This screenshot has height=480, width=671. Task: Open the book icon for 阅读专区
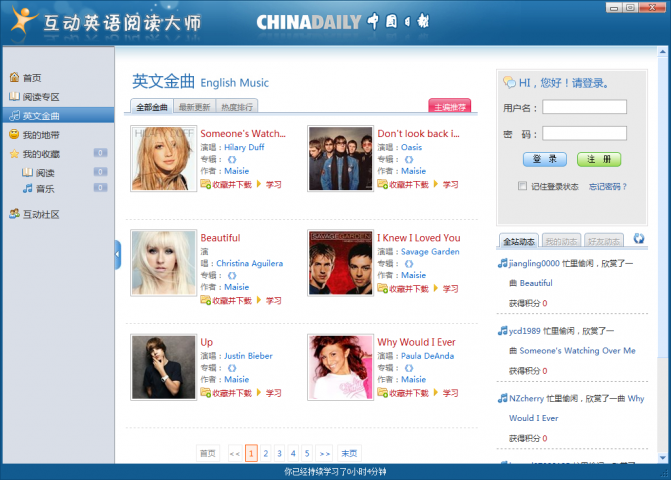point(15,96)
